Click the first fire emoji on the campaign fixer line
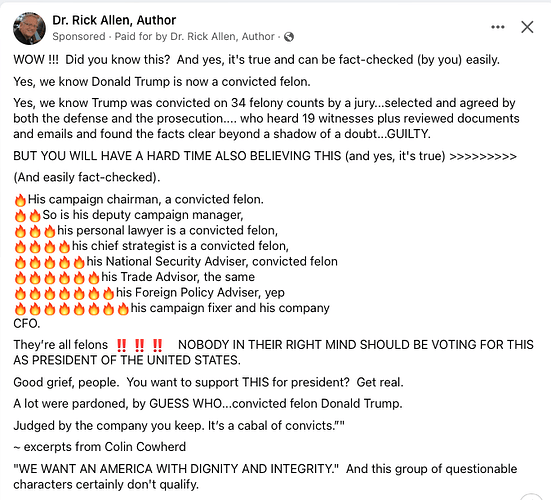Image resolution: width=551 pixels, height=500 pixels. click(20, 309)
